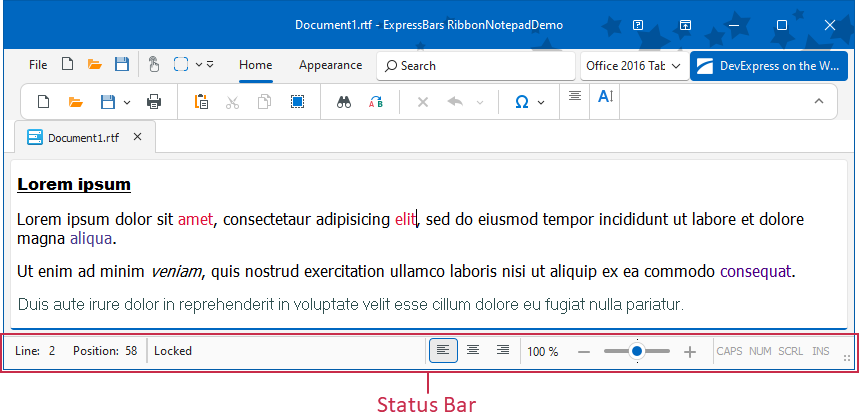Screen dimensions: 859x412
Task: Click the DevExpress on the Web button
Action: 768,66
